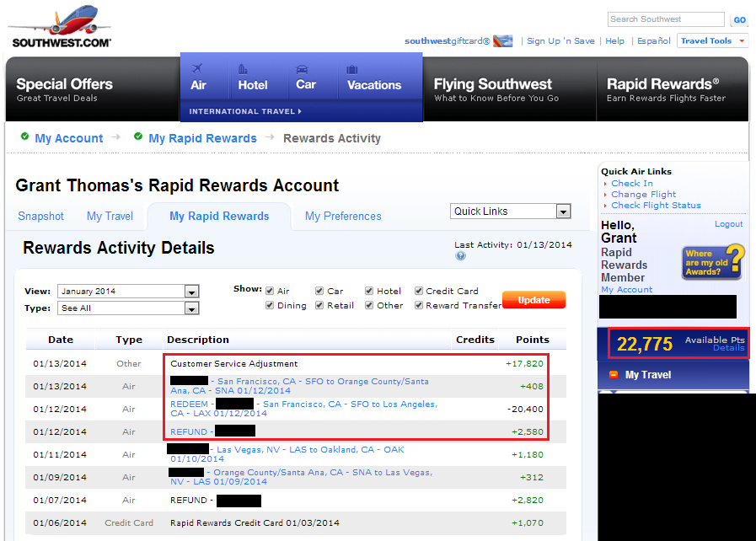Image resolution: width=756 pixels, height=541 pixels.
Task: Open the Type dropdown See All
Action: tap(128, 308)
